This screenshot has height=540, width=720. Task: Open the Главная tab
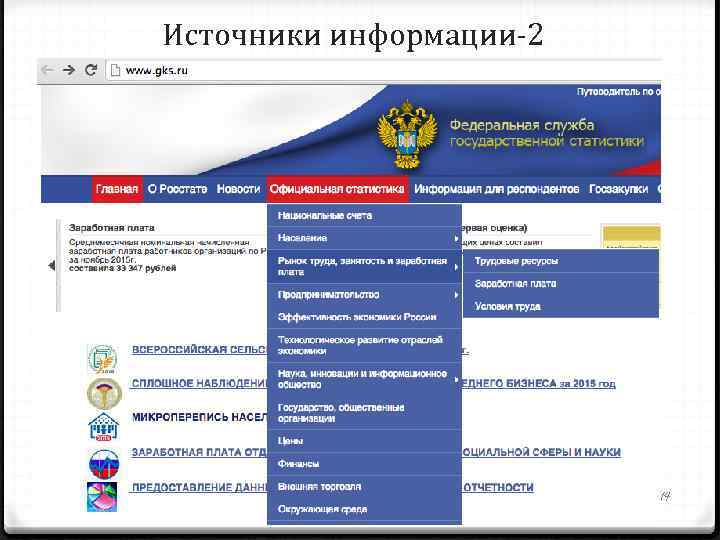(x=117, y=189)
